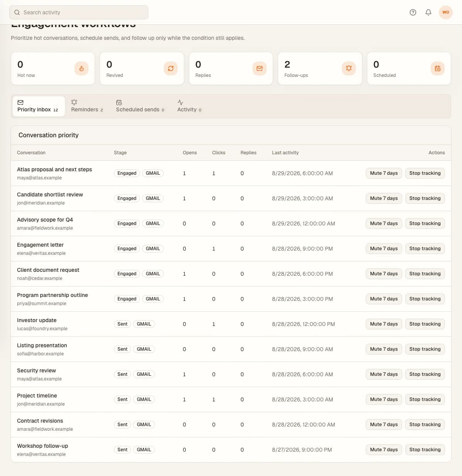
Task: Mute Candidate shortlist review for 7 days
Action: click(x=384, y=198)
